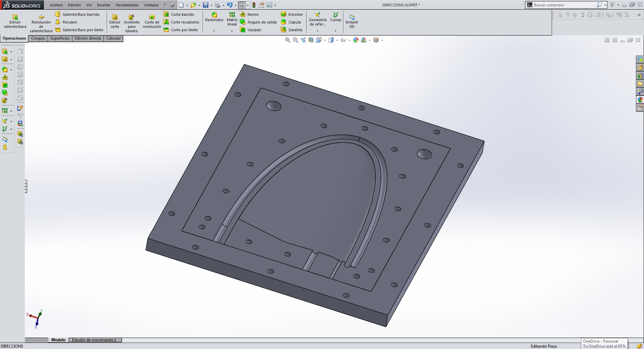Viewport: 644px width, 349px height.
Task: Expand the Curvas dropdown arrow
Action: (335, 31)
